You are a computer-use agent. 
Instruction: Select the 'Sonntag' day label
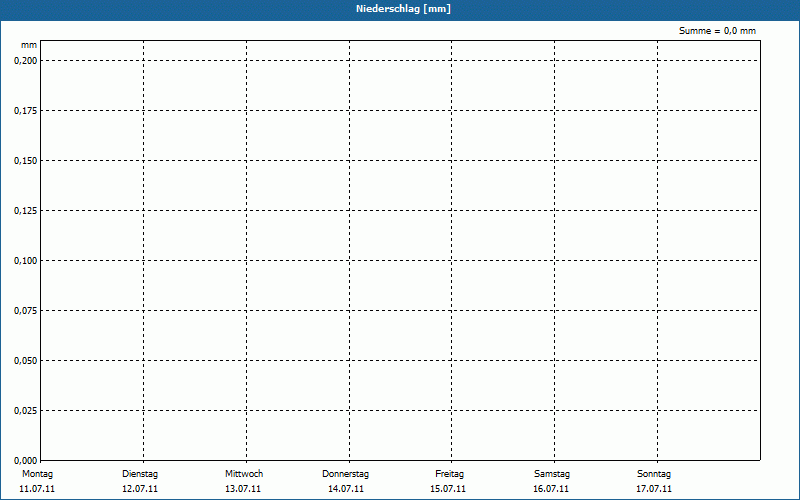coord(654,474)
